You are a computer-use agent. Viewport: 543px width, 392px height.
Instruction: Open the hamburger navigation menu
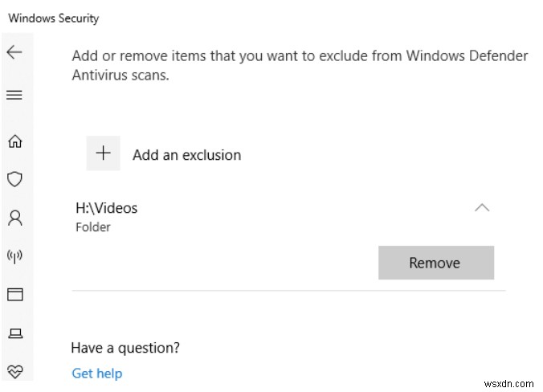pyautogui.click(x=14, y=95)
